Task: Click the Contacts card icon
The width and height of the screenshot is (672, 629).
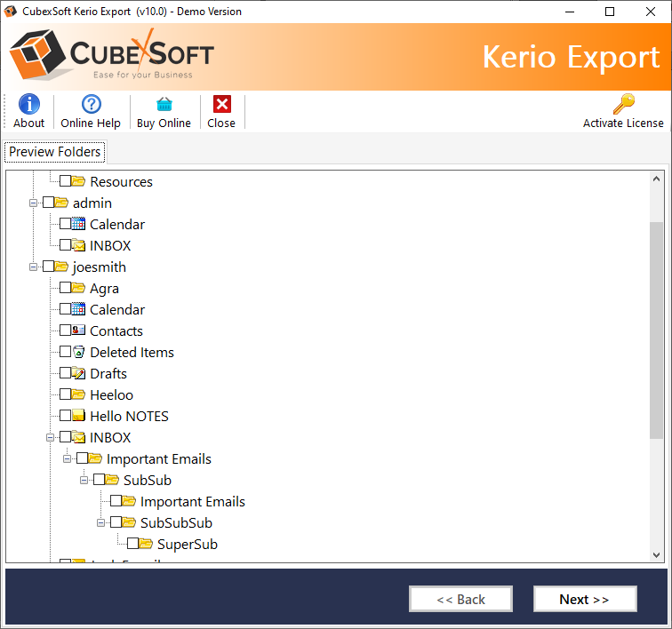Action: click(78, 330)
